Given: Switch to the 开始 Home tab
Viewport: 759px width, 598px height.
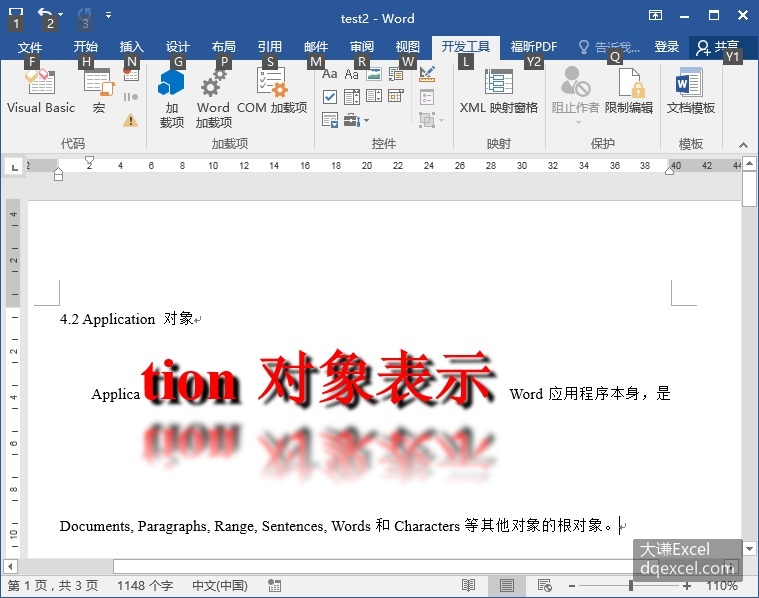Looking at the screenshot, I should [x=86, y=46].
